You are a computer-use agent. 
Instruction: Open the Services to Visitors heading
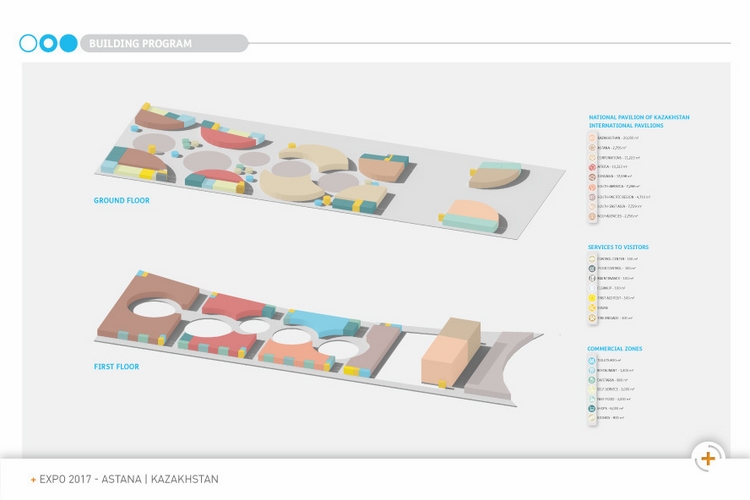click(618, 247)
